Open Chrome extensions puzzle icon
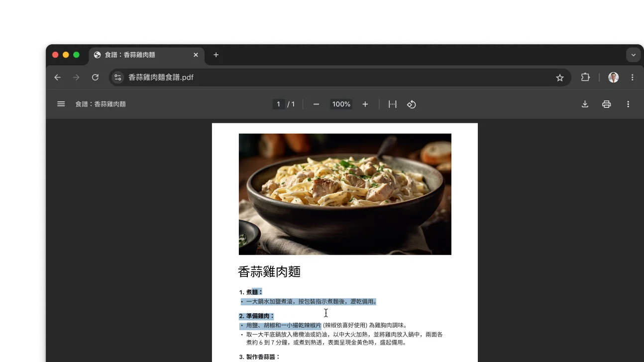Image resolution: width=644 pixels, height=362 pixels. point(585,77)
